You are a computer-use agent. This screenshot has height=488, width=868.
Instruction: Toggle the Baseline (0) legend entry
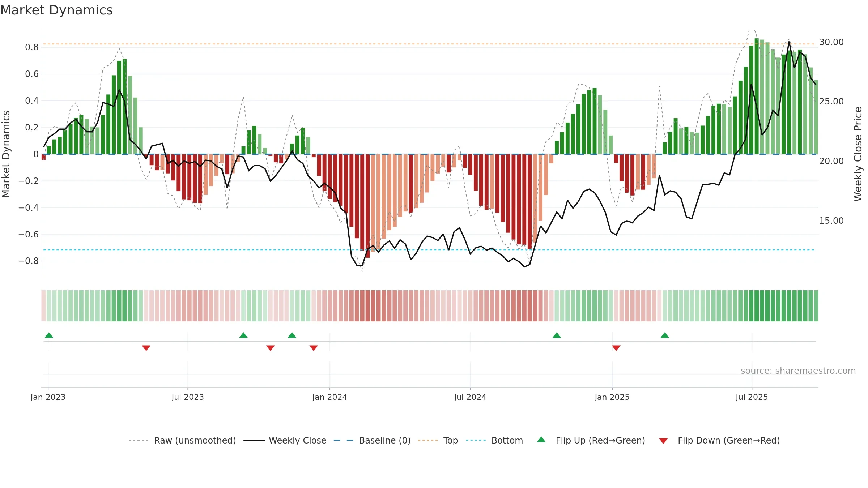372,440
